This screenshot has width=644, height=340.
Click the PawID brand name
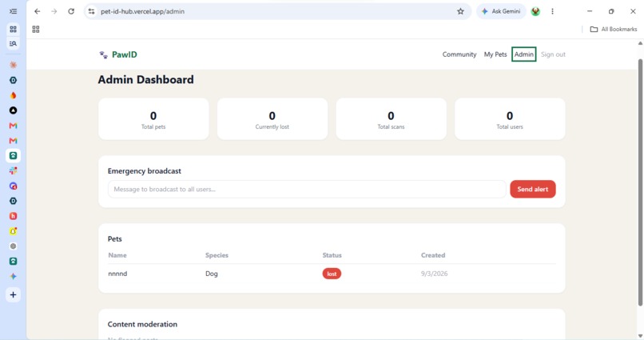pyautogui.click(x=125, y=54)
